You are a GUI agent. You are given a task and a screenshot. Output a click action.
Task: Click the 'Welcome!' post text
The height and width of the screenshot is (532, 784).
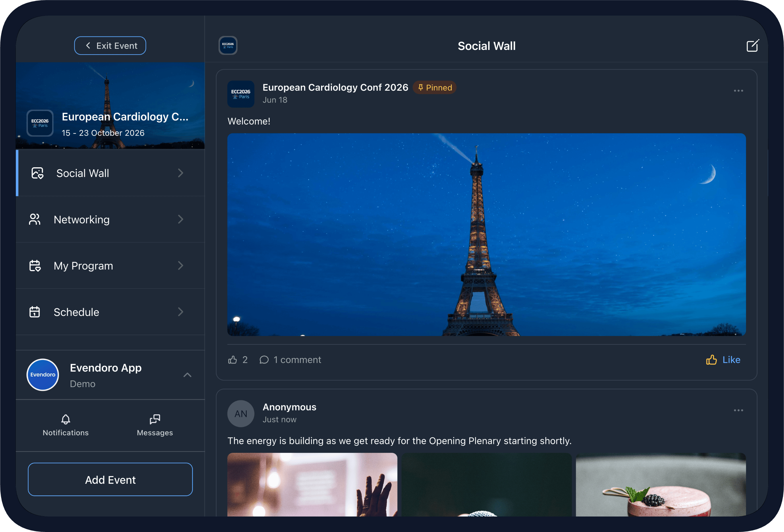pyautogui.click(x=249, y=121)
